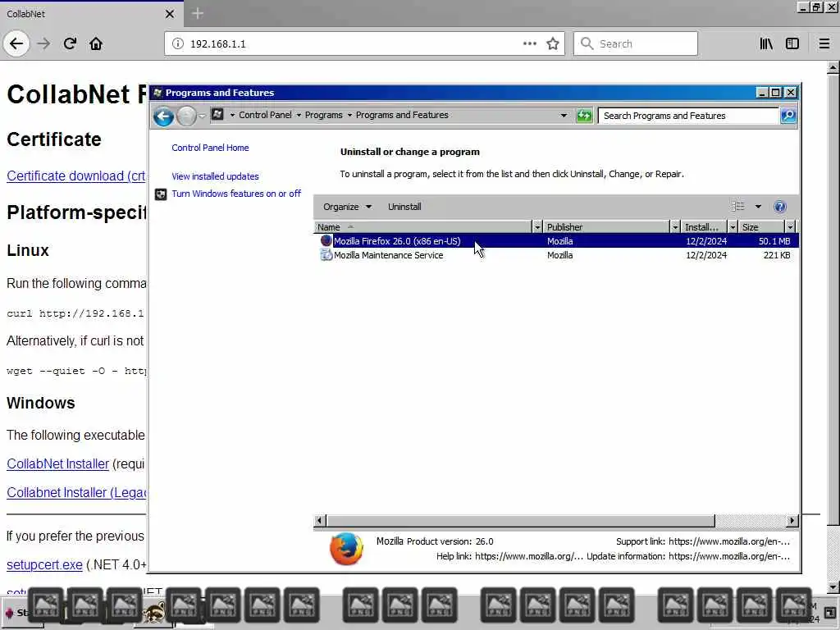Screen dimensions: 840x630
Task: Open the More options view dropdown arrow
Action: pyautogui.click(x=758, y=207)
